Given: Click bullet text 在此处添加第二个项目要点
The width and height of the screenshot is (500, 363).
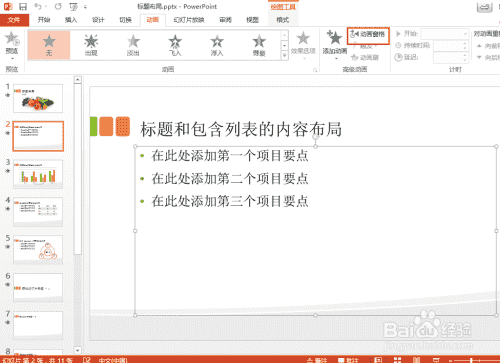Looking at the screenshot, I should pyautogui.click(x=230, y=178).
